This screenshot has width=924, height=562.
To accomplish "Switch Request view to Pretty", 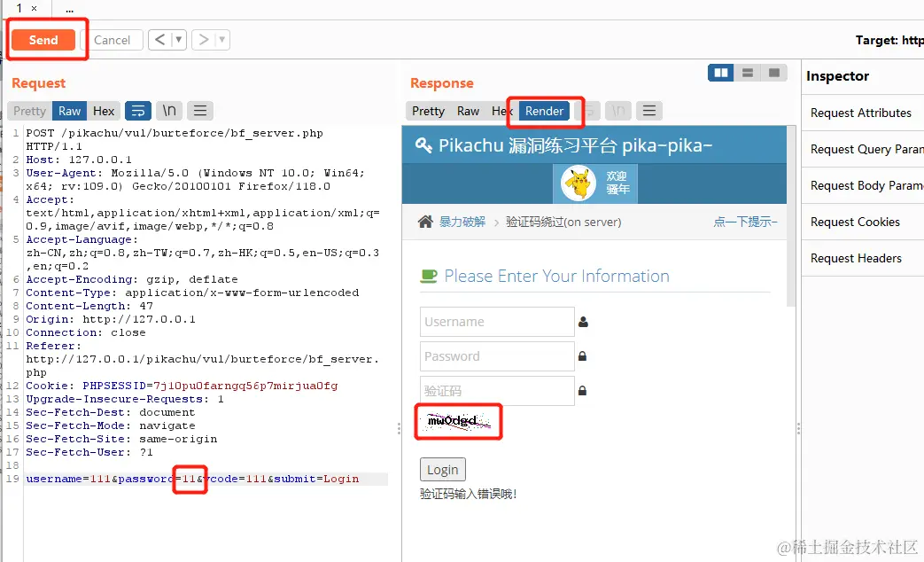I will 29,111.
